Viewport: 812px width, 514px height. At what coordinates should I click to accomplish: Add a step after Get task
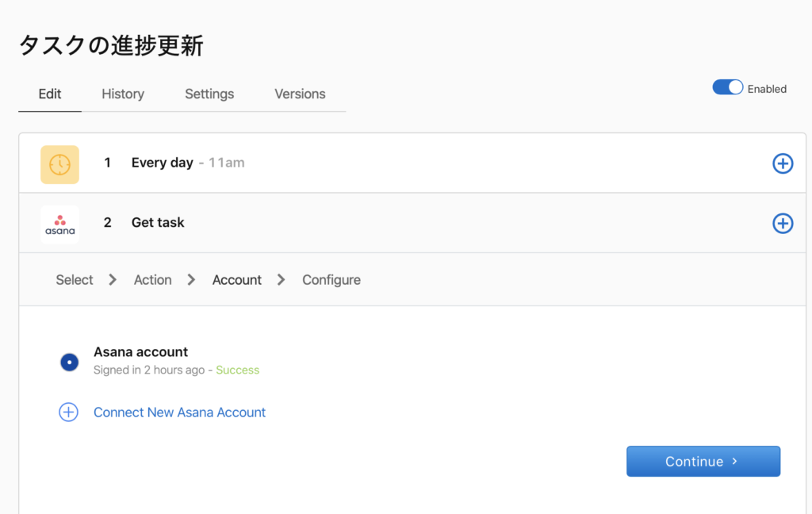tap(782, 224)
